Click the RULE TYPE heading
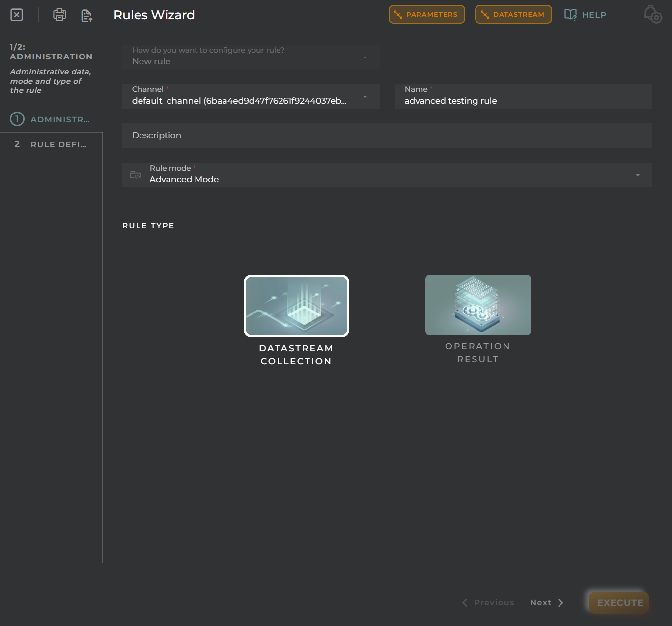Viewport: 672px width, 626px height. pyautogui.click(x=148, y=225)
